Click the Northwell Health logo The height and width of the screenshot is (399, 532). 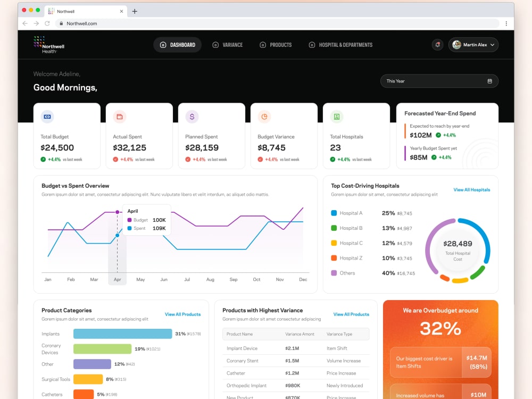(x=49, y=45)
